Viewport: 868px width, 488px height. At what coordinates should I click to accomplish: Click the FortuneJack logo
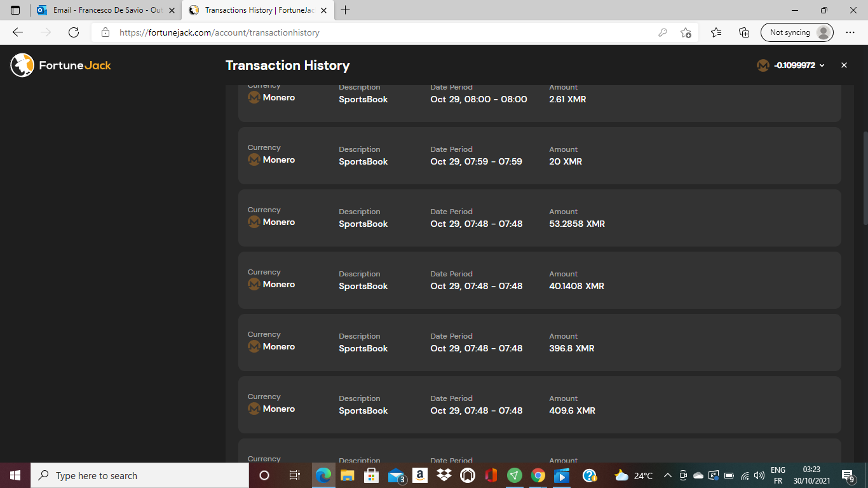click(x=61, y=65)
